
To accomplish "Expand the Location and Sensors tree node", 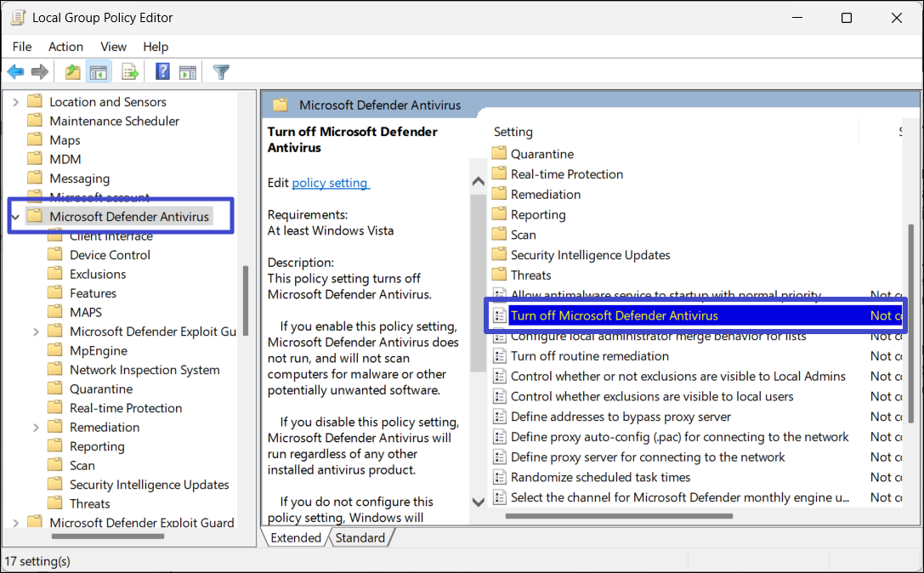I will (15, 102).
